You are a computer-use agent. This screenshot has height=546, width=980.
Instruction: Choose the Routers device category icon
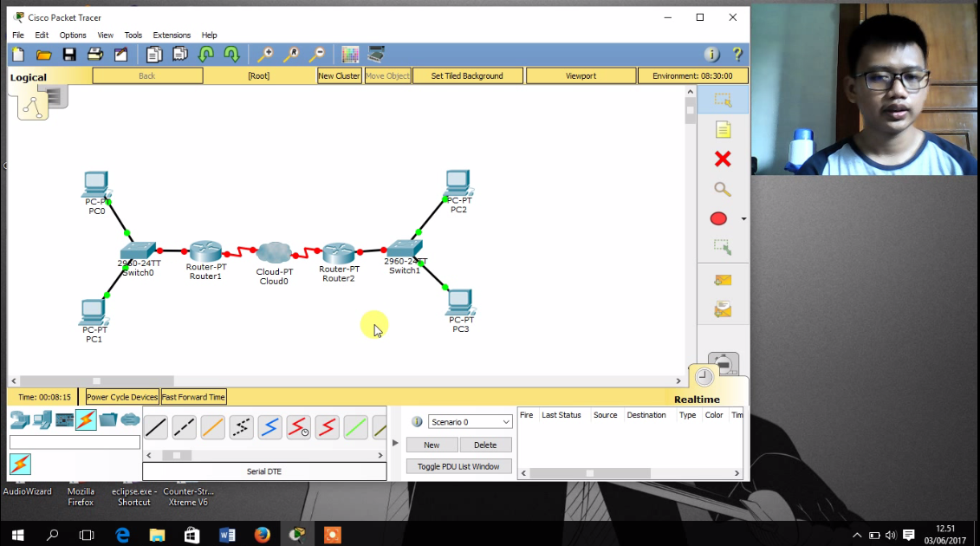coord(19,419)
